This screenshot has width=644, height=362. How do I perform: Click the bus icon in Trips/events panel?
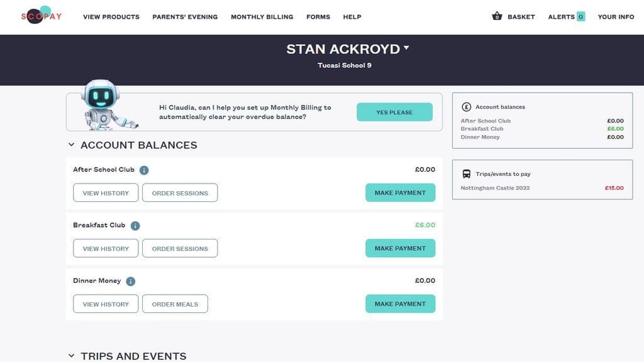tap(465, 173)
